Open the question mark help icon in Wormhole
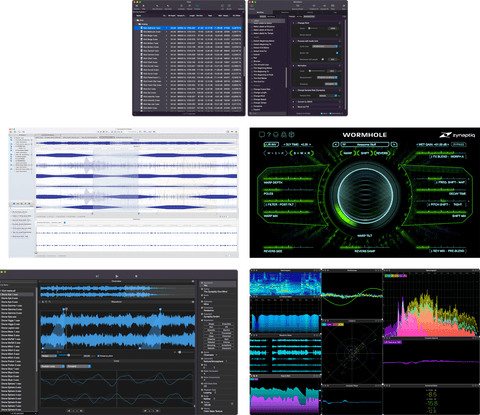Viewport: 480px width, 415px height. point(269,135)
